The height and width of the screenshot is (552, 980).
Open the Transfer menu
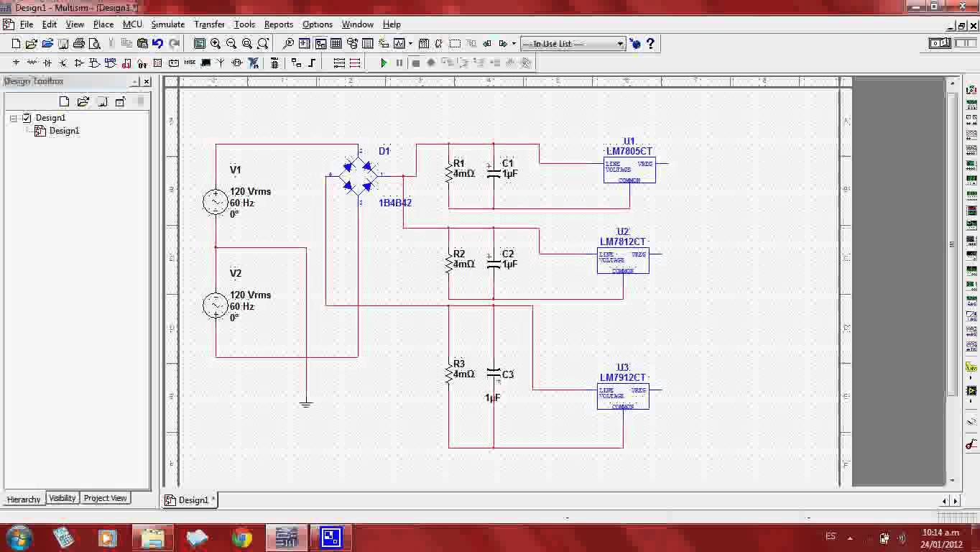pyautogui.click(x=210, y=24)
